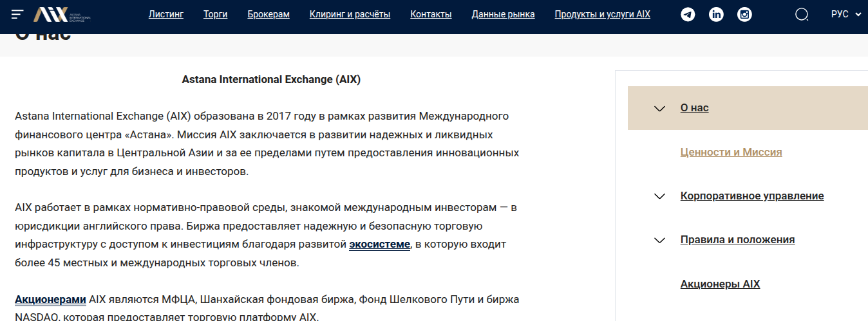The height and width of the screenshot is (321, 868).
Task: Open Продукты и услуги AIX menu
Action: [x=602, y=14]
